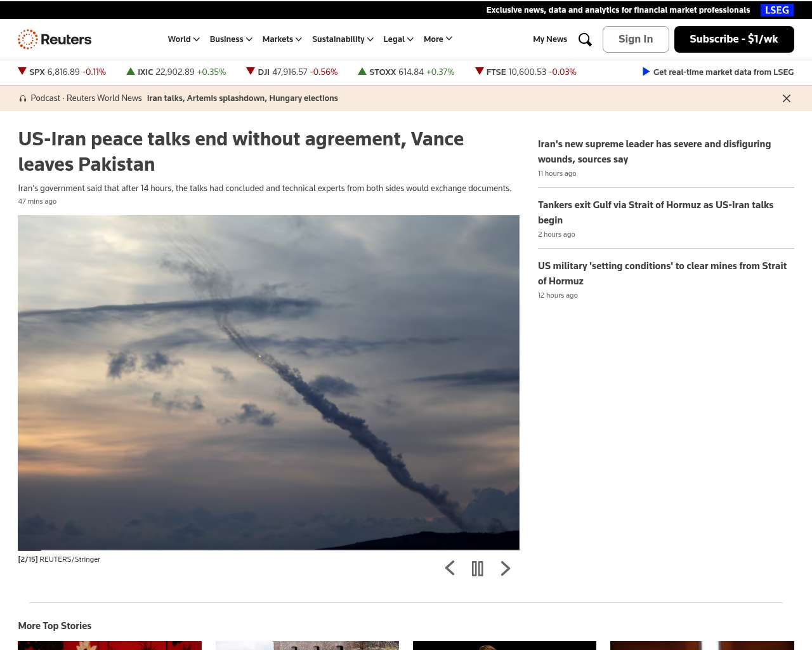Advance to next slideshow photo
Viewport: 812px width, 650px height.
coord(506,568)
